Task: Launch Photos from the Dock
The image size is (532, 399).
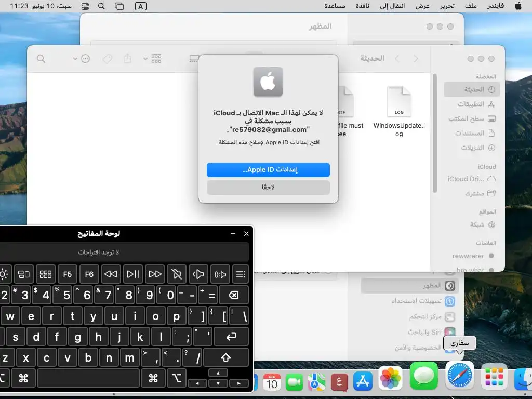Action: pos(390,378)
